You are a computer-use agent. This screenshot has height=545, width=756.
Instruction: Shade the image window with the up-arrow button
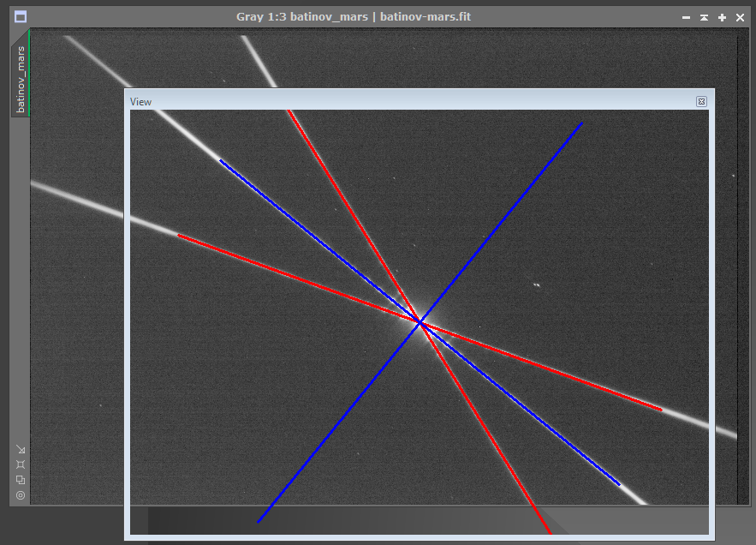(x=704, y=17)
